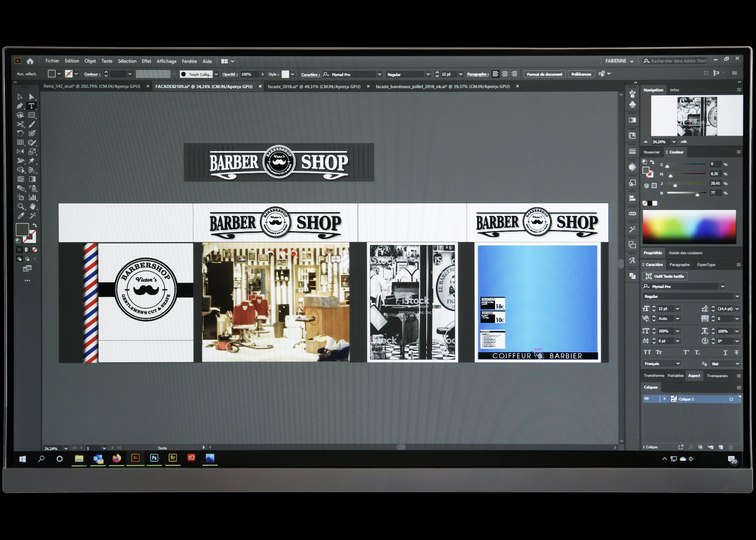Screen dimensions: 756x540
Task: Open the FABIENNE workspace dropdown
Action: click(619, 61)
